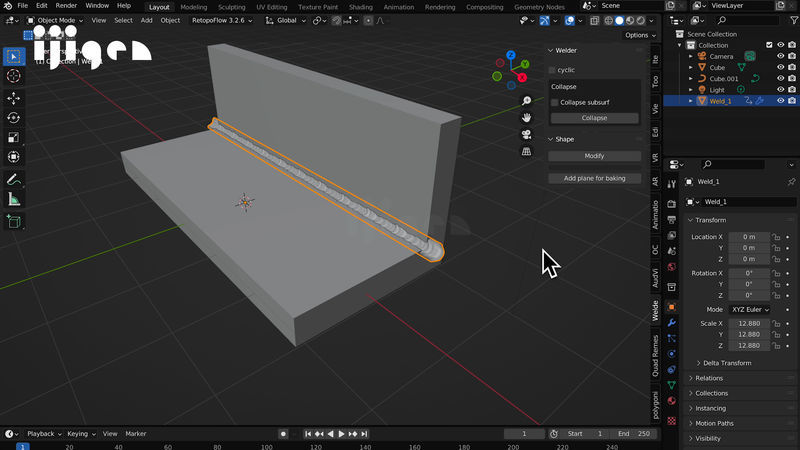Click the outliner search field
Viewport: 800px width, 450px height.
(747, 20)
